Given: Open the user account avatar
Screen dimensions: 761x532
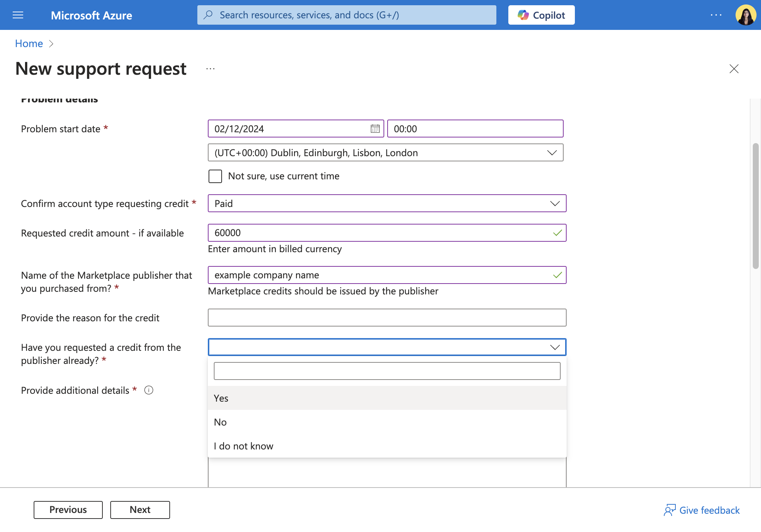Looking at the screenshot, I should (746, 15).
